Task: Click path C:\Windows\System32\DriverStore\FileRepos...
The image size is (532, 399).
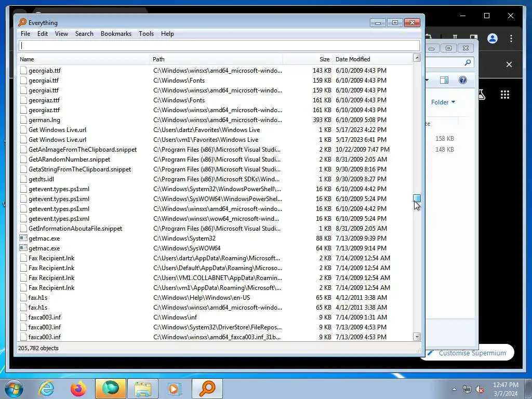Action: pos(217,327)
